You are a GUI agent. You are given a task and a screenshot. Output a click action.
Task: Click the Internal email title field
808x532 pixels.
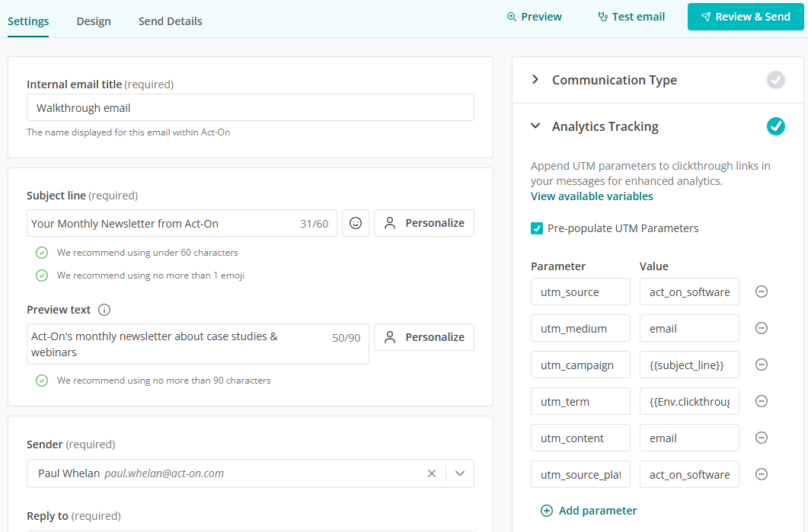[250, 108]
